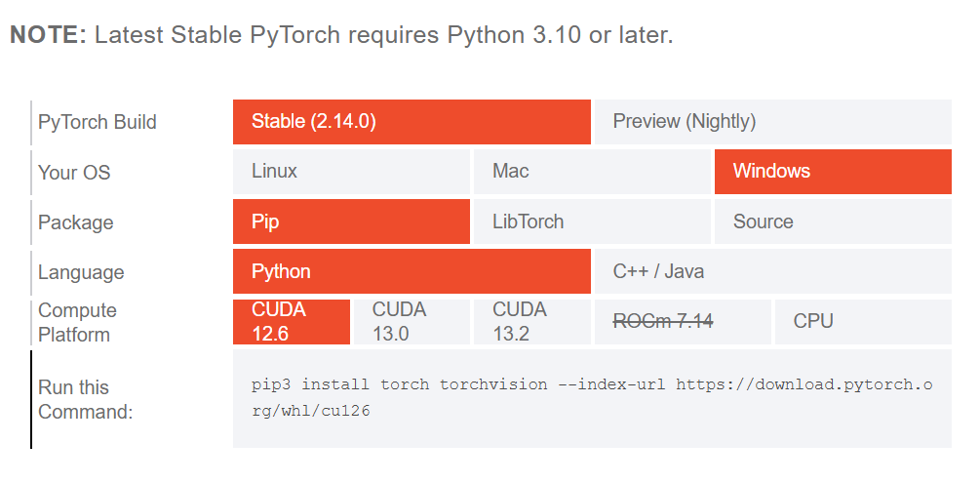Choose the CUDA 13.0 compute platform

click(412, 322)
